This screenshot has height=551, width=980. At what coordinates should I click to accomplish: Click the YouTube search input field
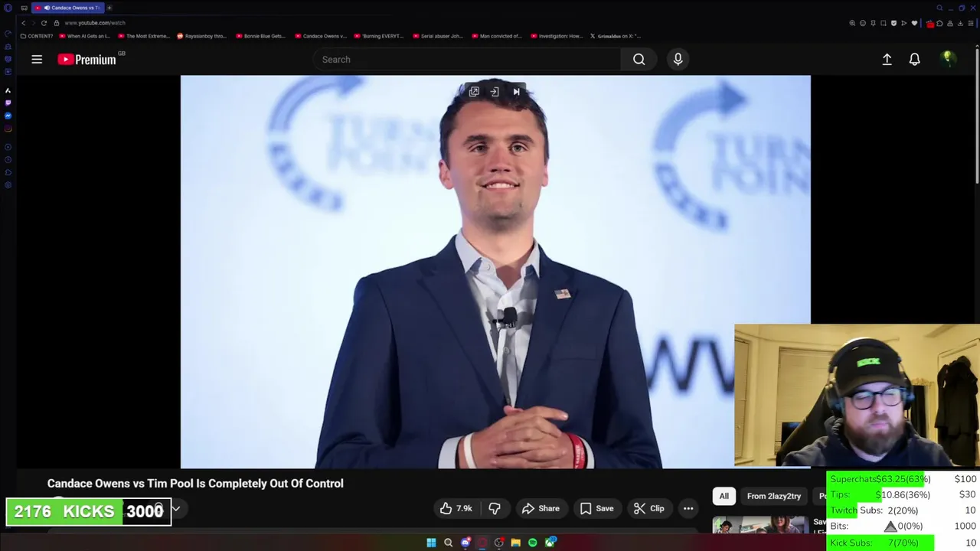tap(467, 59)
